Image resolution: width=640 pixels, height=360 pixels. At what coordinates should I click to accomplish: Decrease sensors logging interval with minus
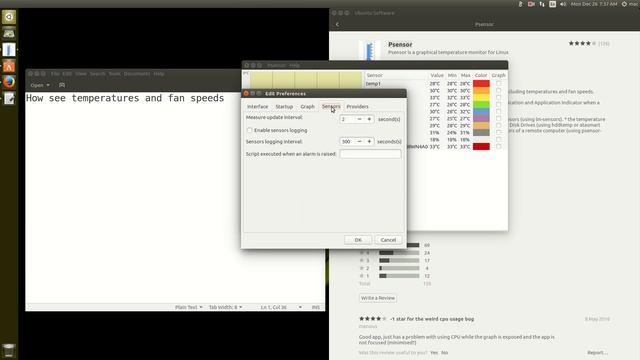click(360, 142)
